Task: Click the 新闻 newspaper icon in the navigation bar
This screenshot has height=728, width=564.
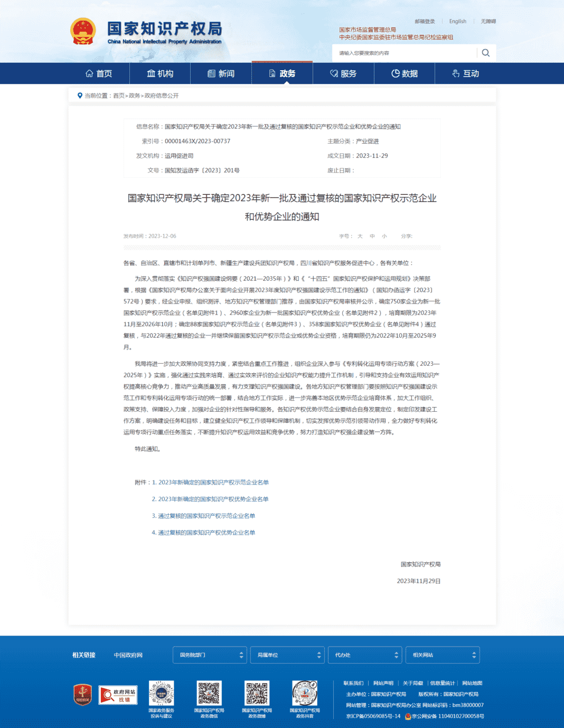Action: tap(212, 73)
